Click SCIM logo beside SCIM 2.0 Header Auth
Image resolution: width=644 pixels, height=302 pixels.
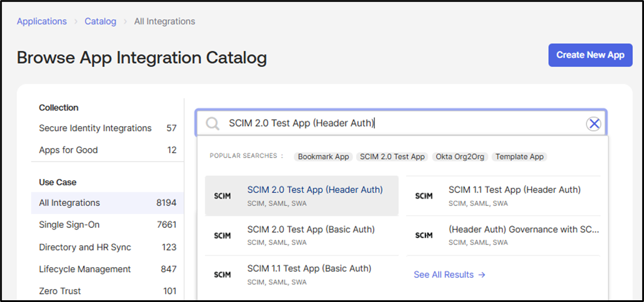(x=223, y=196)
